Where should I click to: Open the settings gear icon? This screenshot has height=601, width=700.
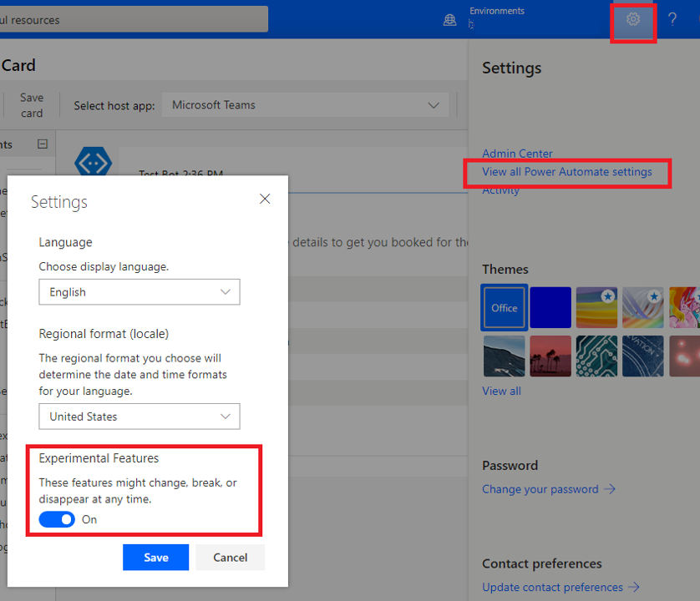632,19
